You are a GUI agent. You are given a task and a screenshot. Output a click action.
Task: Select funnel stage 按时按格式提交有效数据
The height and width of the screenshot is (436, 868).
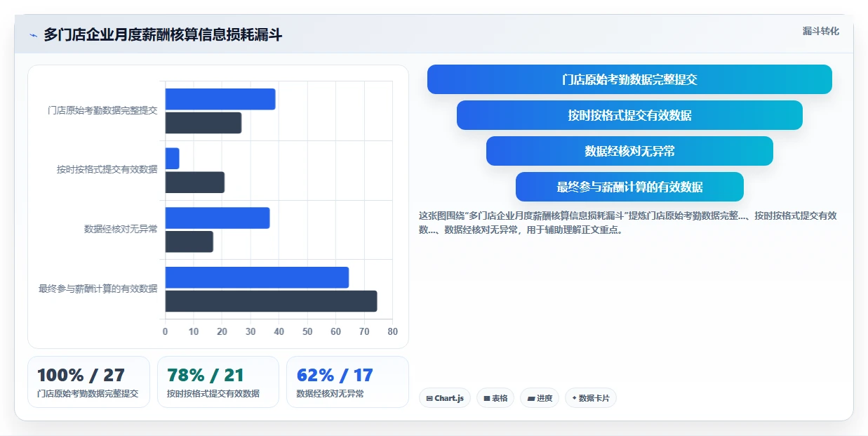629,115
